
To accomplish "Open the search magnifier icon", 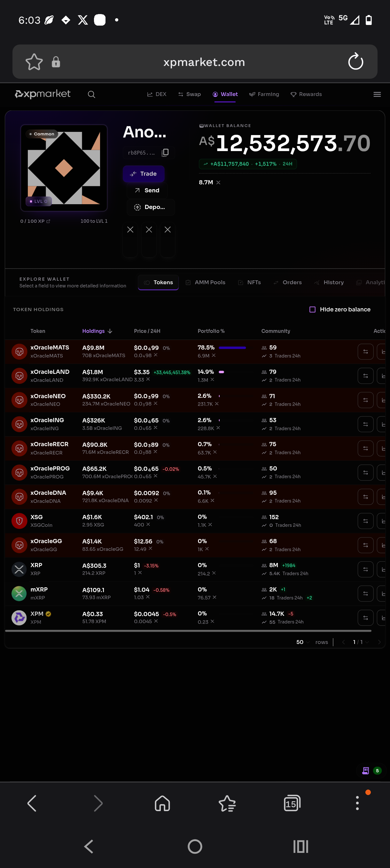I will [x=91, y=94].
